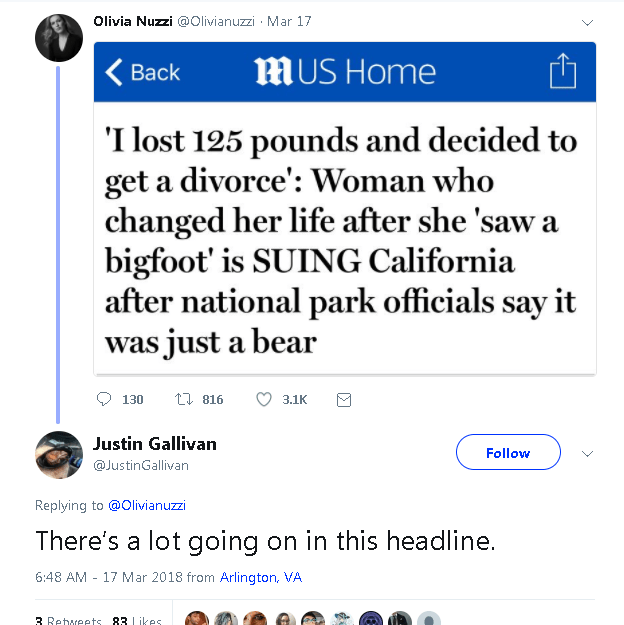Like the tweet with the heart icon
This screenshot has height=625, width=624.
click(x=264, y=399)
